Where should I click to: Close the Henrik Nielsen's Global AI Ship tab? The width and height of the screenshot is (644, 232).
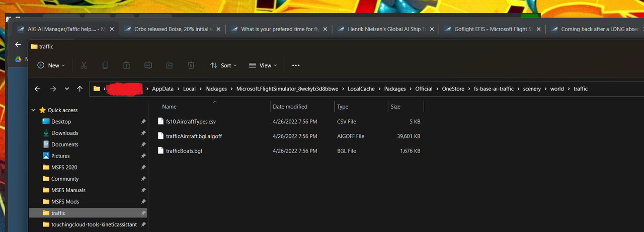(432, 29)
